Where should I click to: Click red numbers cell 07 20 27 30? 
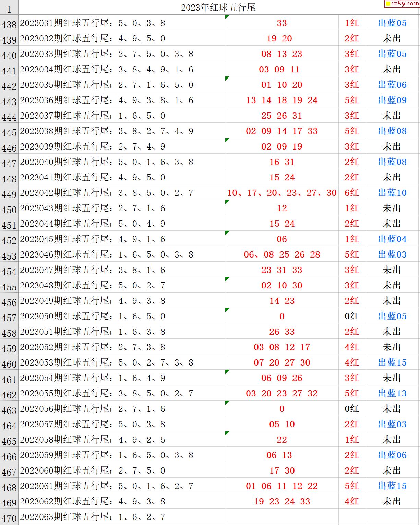282,362
